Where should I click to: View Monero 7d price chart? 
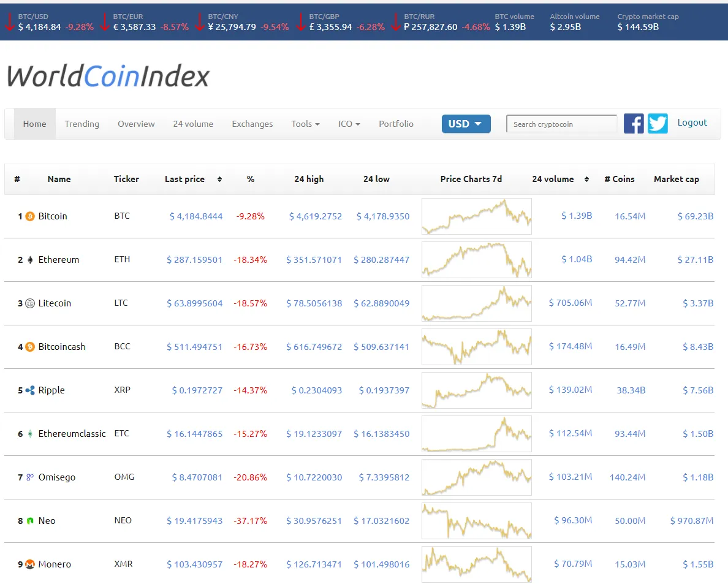(476, 564)
